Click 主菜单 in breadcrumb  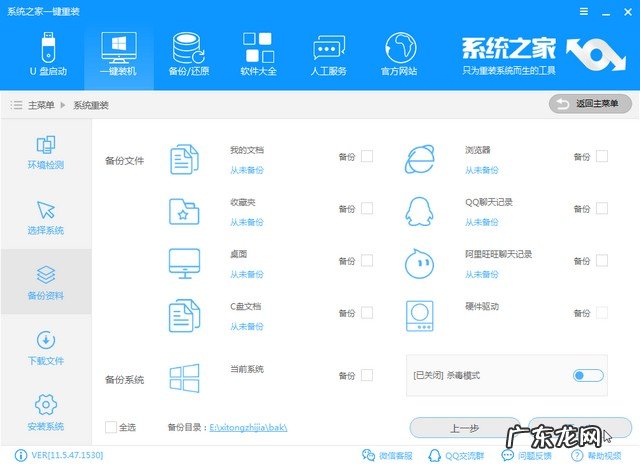(x=41, y=105)
